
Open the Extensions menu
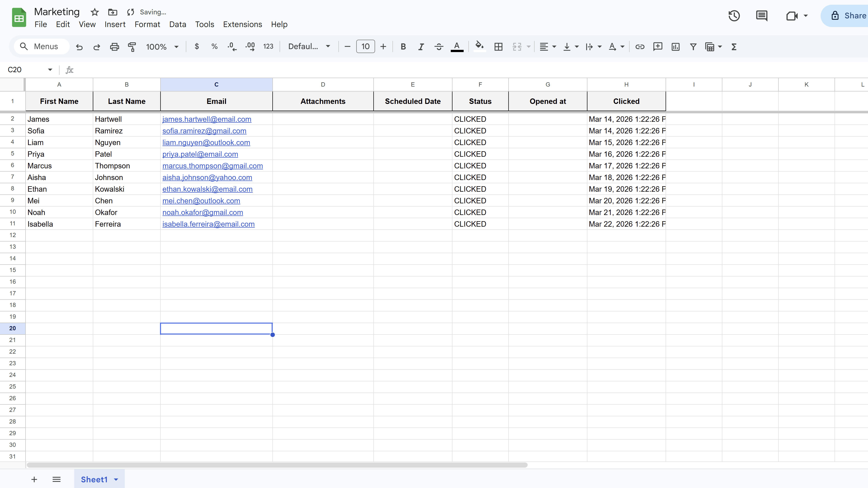[x=242, y=24]
